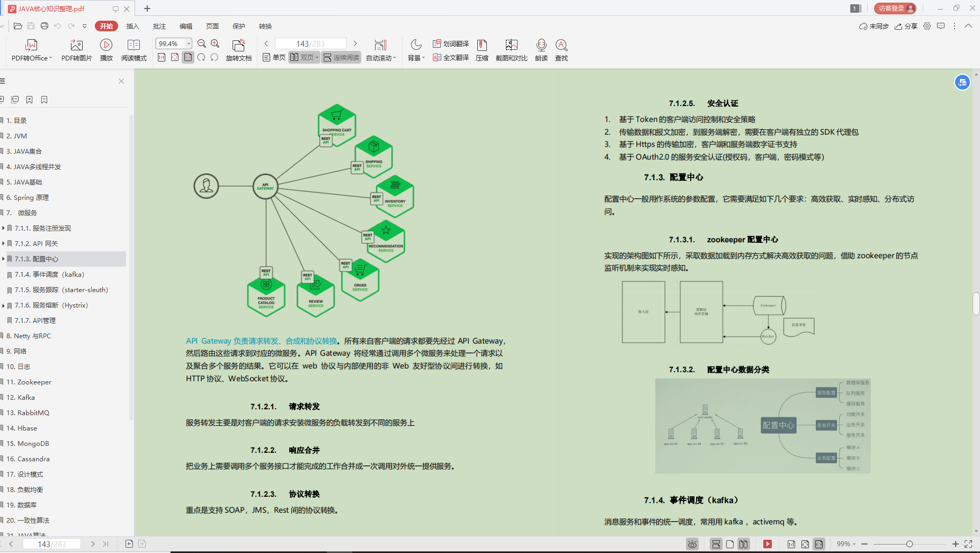Delete bookmark in the bookmark panel
Image resolution: width=980 pixels, height=553 pixels.
(x=44, y=100)
